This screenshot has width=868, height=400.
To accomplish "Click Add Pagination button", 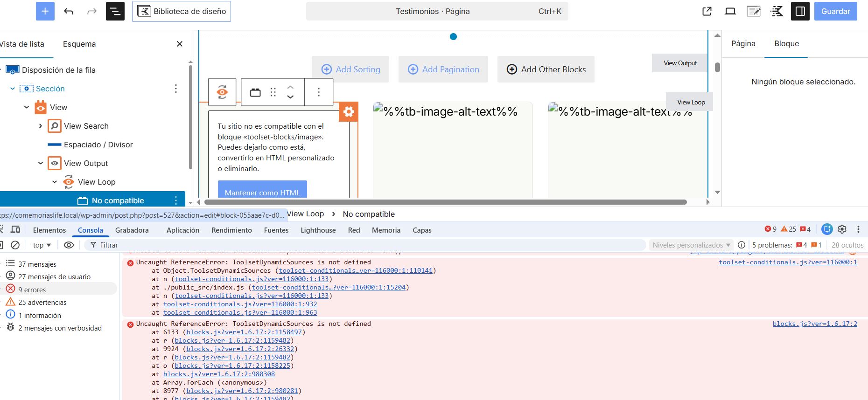I will [x=443, y=69].
